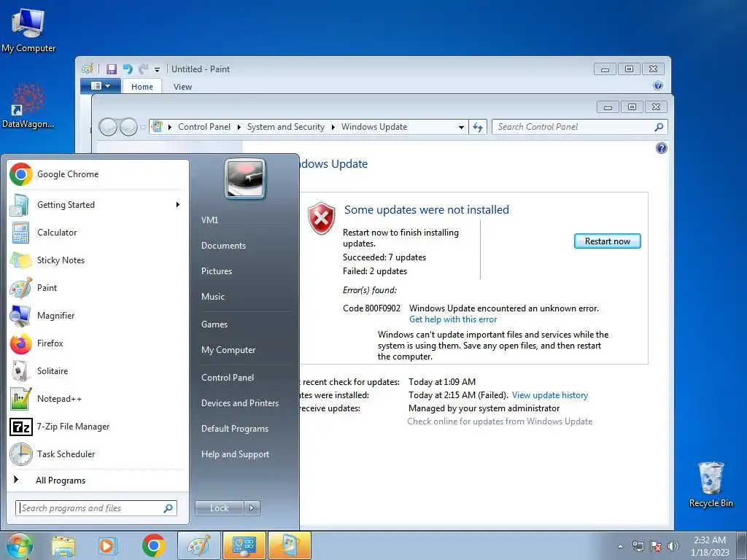Click the taskbar clock showing 2:32 AM

[710, 546]
